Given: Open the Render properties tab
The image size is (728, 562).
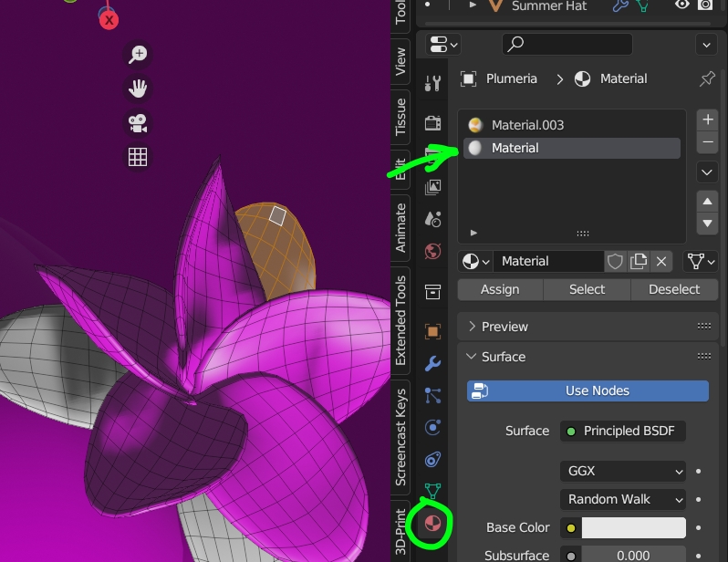Looking at the screenshot, I should click(x=432, y=123).
